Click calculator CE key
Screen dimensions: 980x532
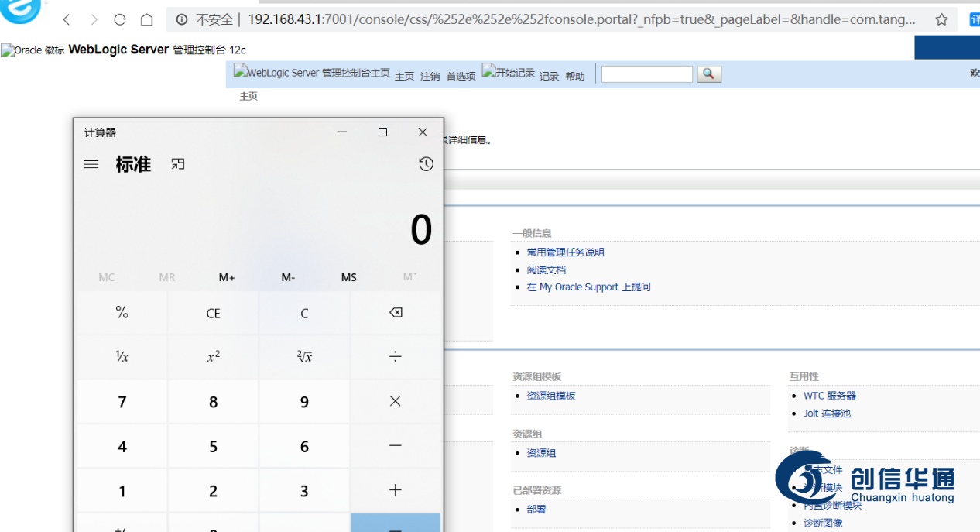pos(213,313)
